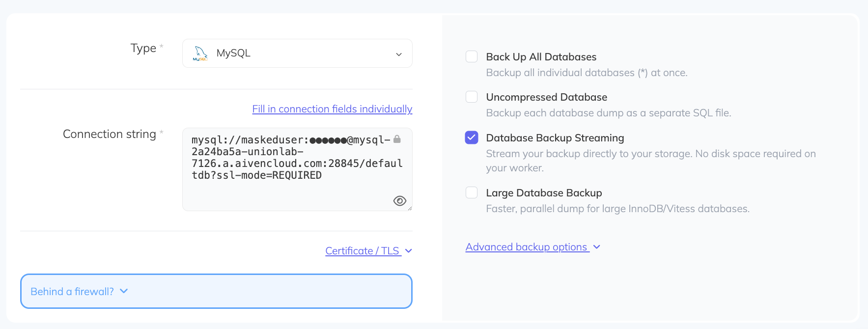Enable Uncompressed Database checkbox
The height and width of the screenshot is (329, 868).
coord(472,97)
